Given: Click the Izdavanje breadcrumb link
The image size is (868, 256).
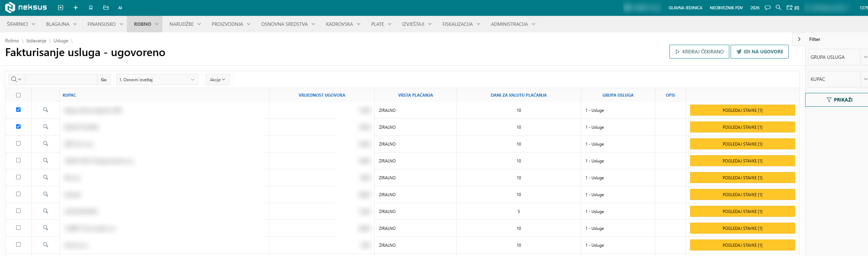Looking at the screenshot, I should [36, 41].
